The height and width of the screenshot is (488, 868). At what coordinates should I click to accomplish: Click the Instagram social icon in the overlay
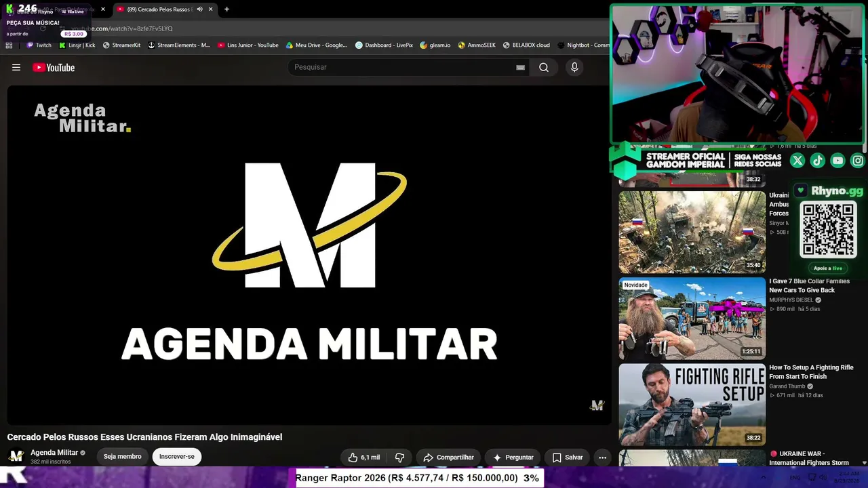(x=858, y=161)
